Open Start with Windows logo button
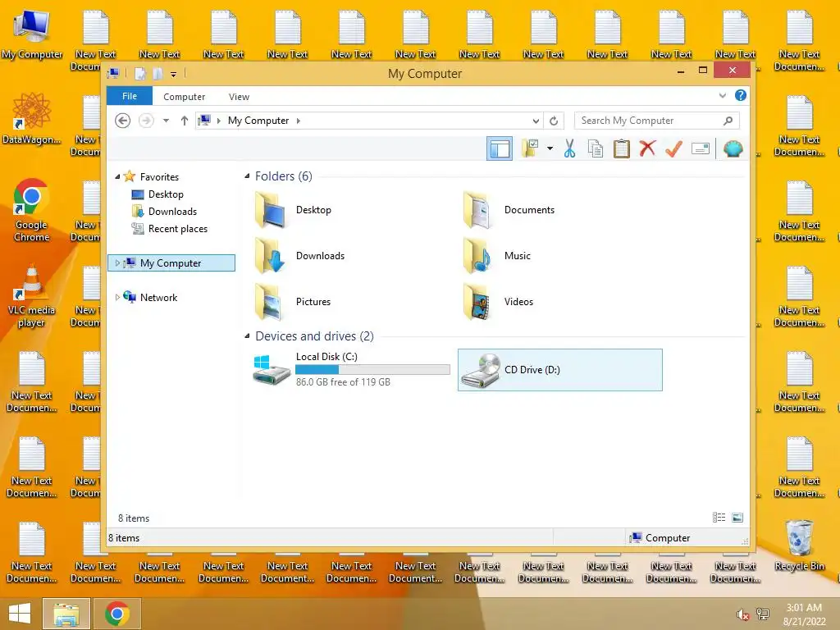840x630 pixels. (20, 614)
